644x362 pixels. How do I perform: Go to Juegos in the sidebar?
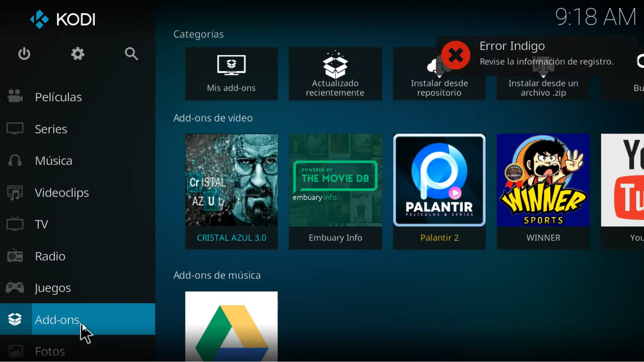[53, 288]
